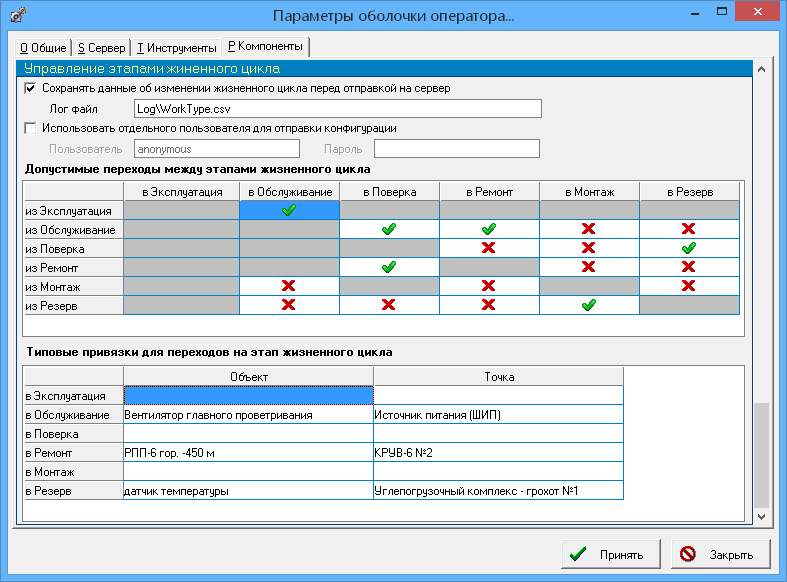
Task: Click the Лог файл input field
Action: coord(338,109)
